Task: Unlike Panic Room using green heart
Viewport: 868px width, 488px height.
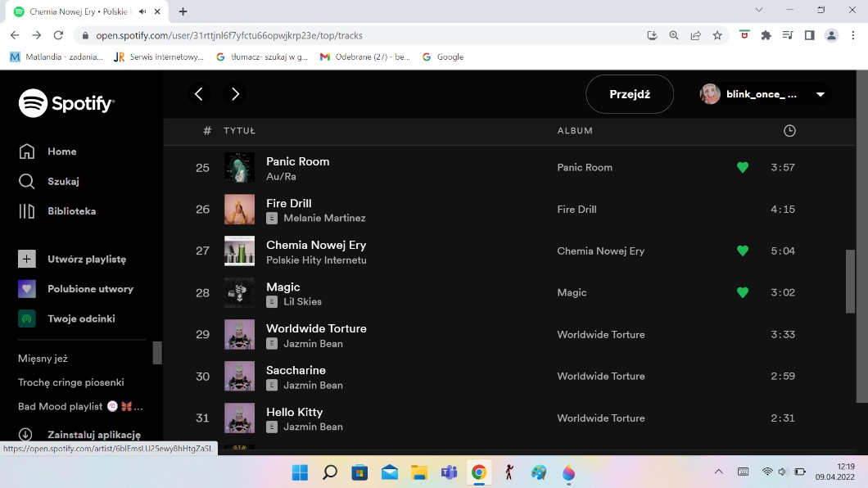Action: click(x=743, y=168)
